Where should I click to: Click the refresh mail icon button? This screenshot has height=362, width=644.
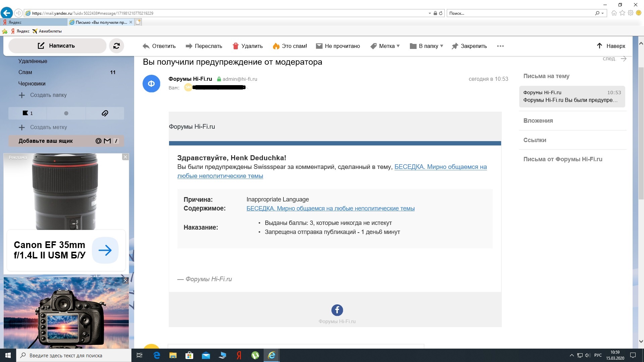[x=116, y=46]
